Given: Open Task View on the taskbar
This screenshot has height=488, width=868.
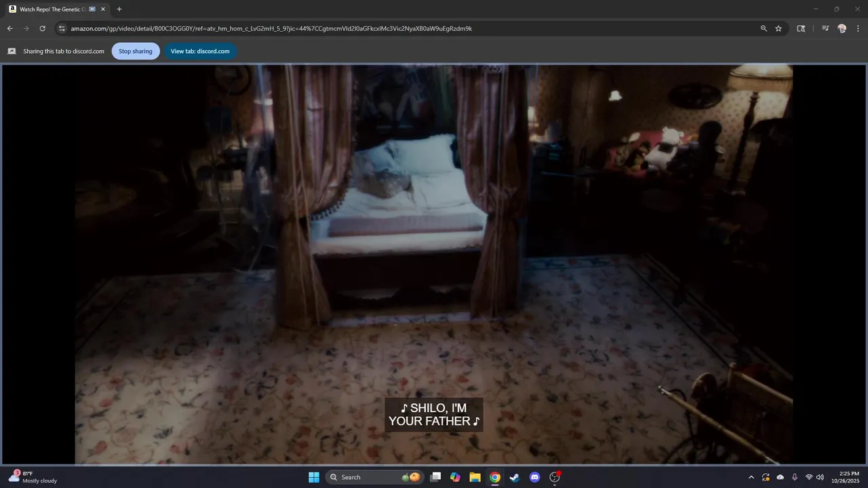Looking at the screenshot, I should point(436,477).
